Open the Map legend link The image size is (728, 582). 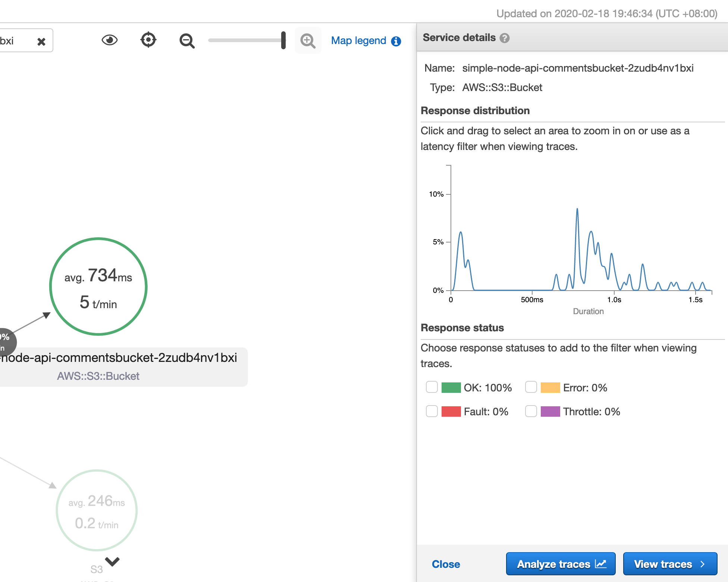358,40
